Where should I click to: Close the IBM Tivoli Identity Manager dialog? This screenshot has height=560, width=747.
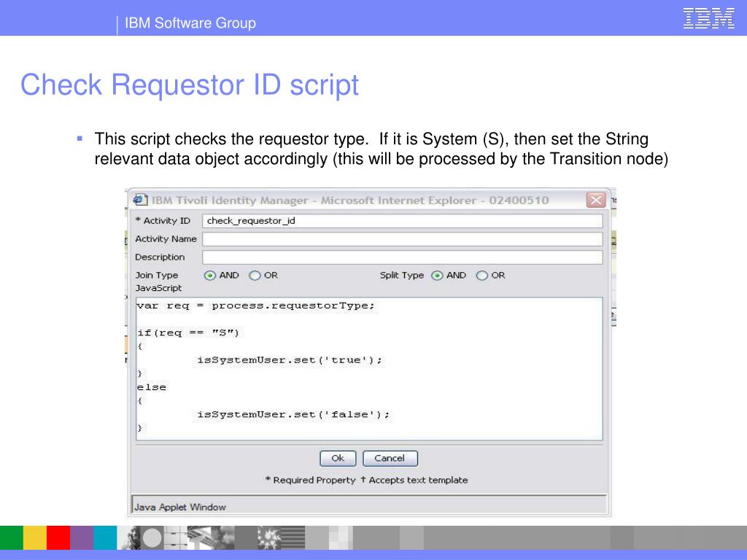(x=595, y=200)
